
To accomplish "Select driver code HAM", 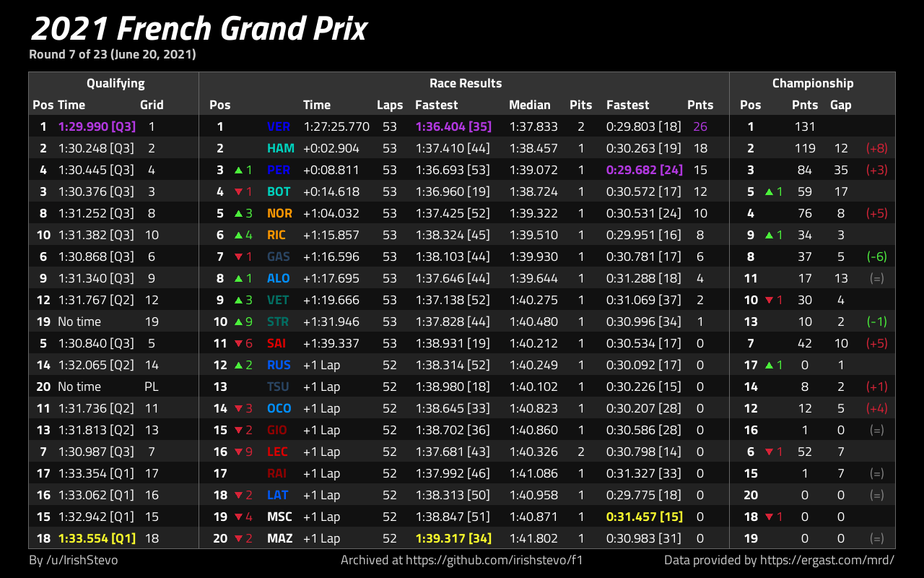I will pos(280,148).
